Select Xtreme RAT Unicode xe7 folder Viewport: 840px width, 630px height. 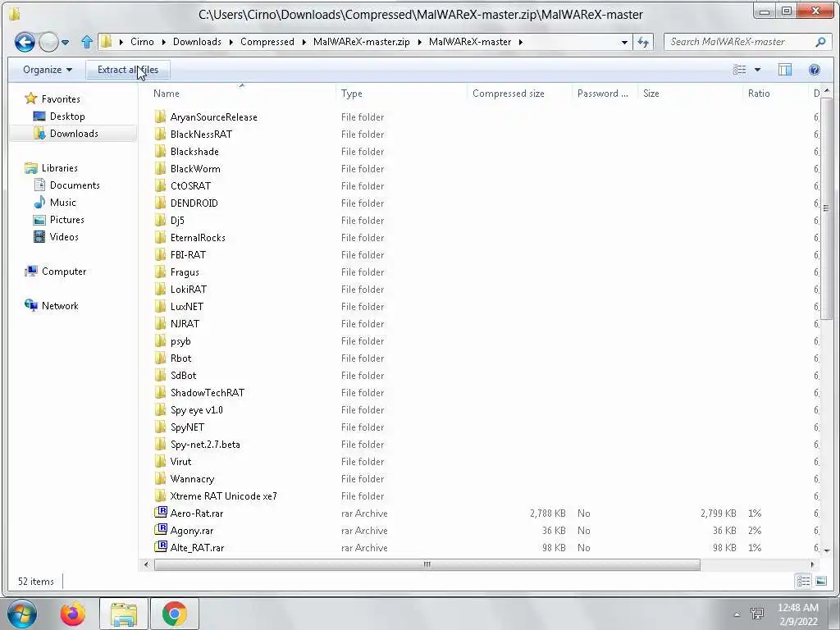click(223, 496)
